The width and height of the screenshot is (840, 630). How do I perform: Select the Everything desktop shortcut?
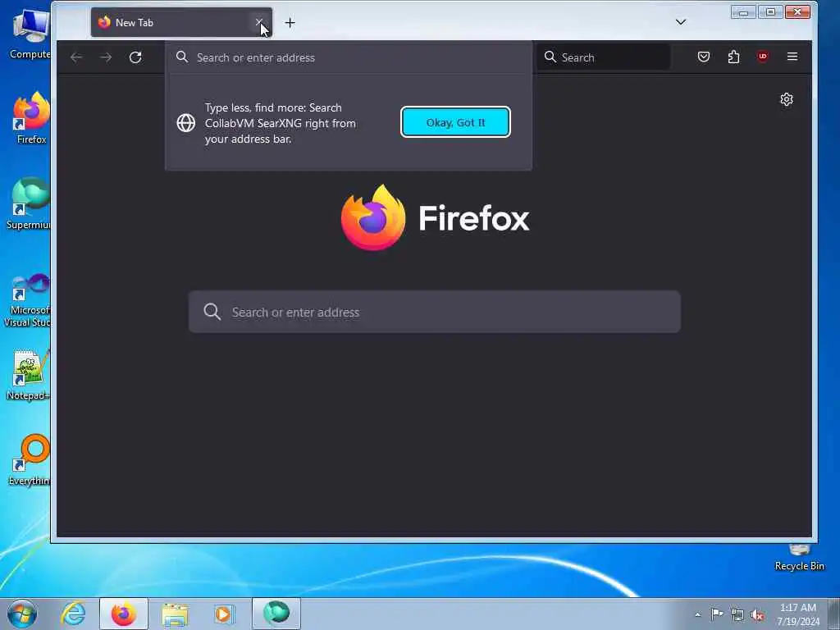[30, 459]
